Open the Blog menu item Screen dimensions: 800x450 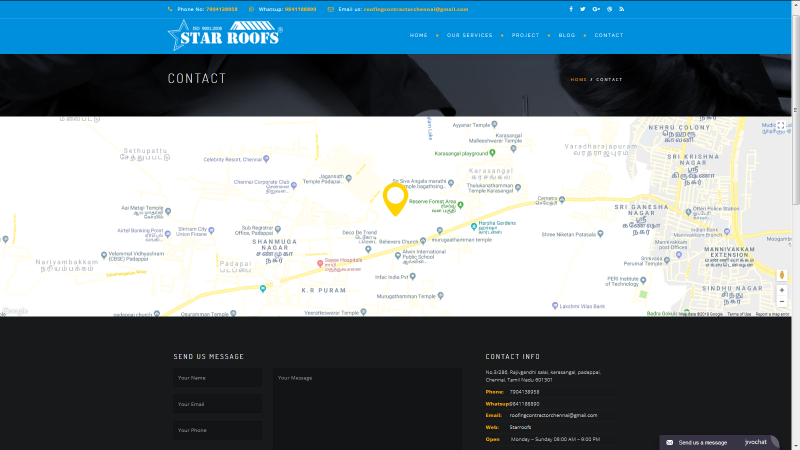(x=567, y=35)
